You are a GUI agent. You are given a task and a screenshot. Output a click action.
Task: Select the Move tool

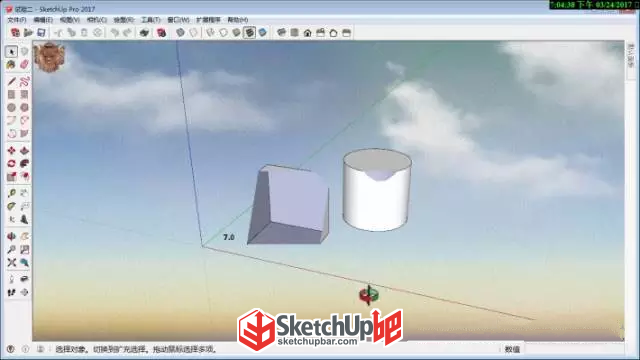tap(11, 151)
